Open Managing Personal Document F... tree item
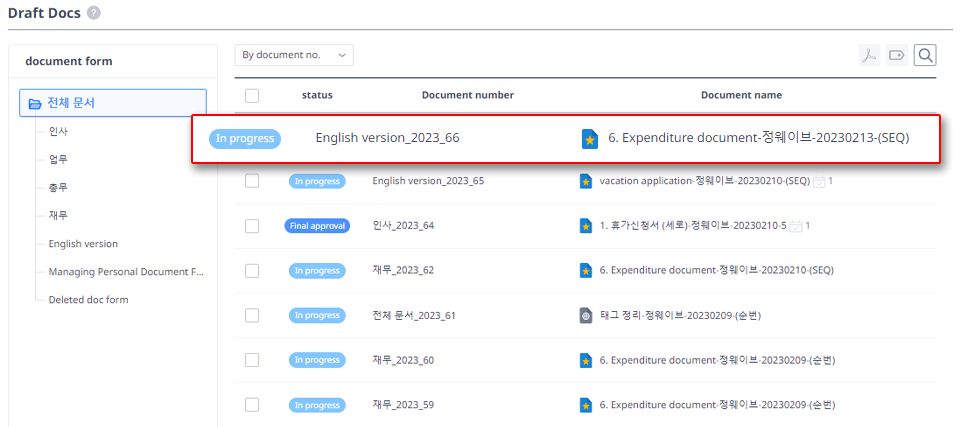 [126, 272]
